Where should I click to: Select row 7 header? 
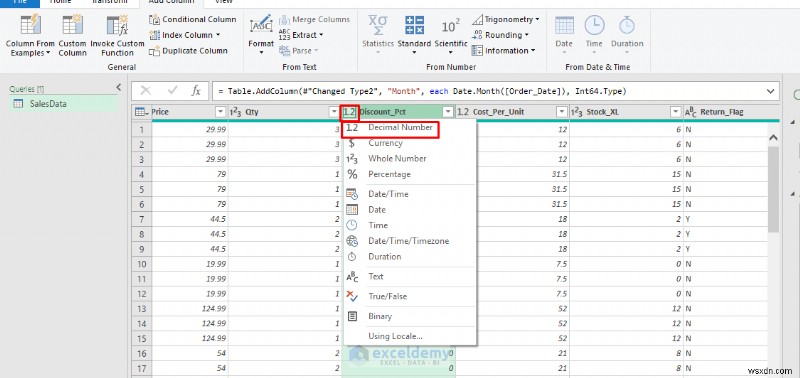pyautogui.click(x=141, y=219)
